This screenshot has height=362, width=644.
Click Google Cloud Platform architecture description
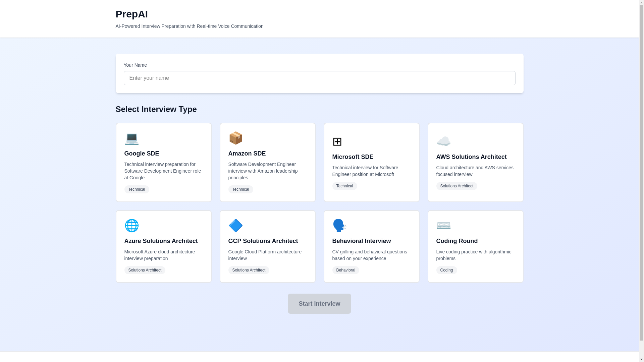265,255
